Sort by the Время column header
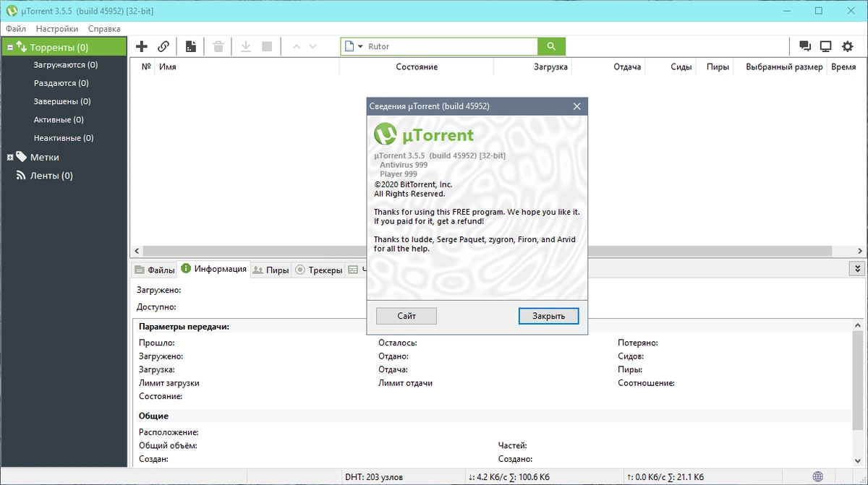 pos(843,66)
